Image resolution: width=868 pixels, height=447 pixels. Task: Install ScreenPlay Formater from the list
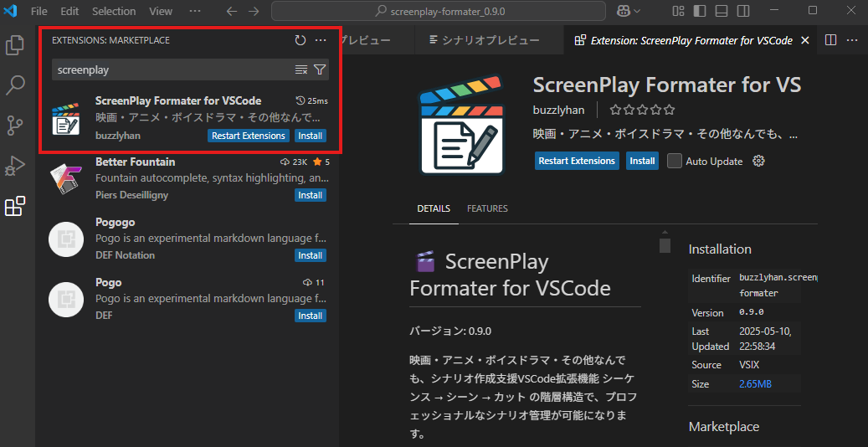[x=311, y=136]
